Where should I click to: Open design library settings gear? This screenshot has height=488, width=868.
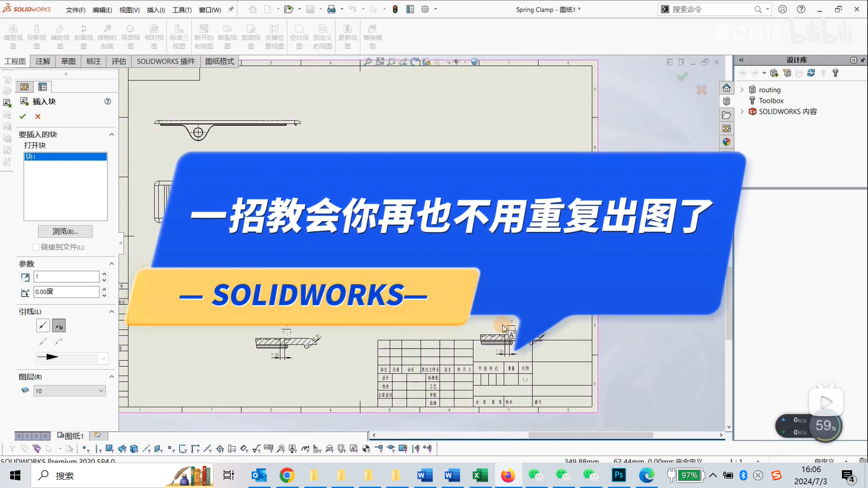click(x=853, y=60)
